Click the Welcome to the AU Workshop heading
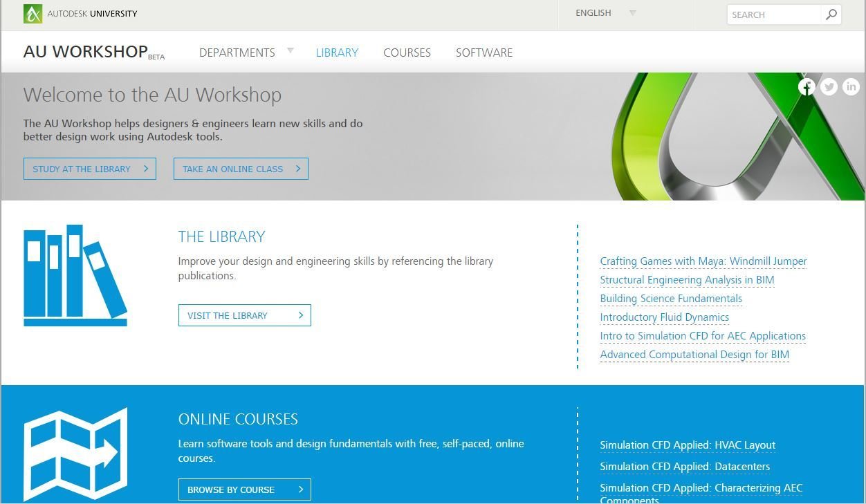 pyautogui.click(x=152, y=95)
